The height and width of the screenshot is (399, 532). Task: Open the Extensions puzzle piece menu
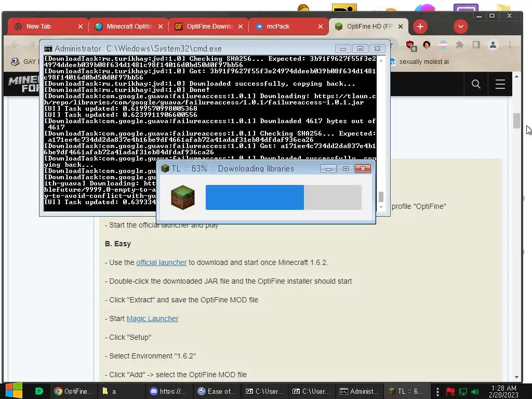(460, 45)
